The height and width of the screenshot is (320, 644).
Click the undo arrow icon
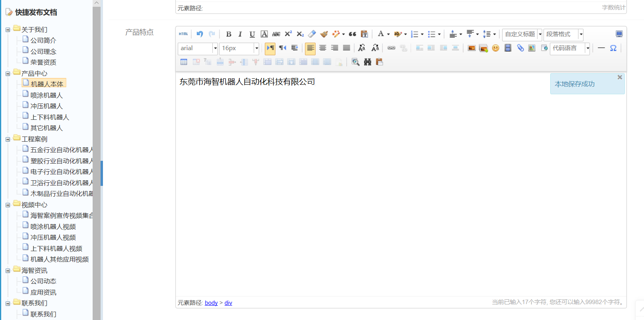pyautogui.click(x=200, y=34)
